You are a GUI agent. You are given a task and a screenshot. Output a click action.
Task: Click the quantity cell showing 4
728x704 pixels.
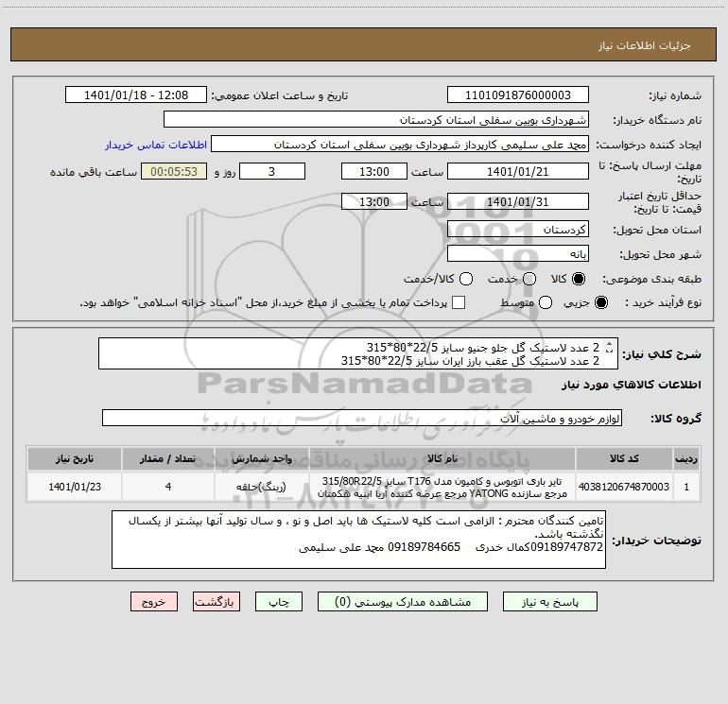click(168, 487)
